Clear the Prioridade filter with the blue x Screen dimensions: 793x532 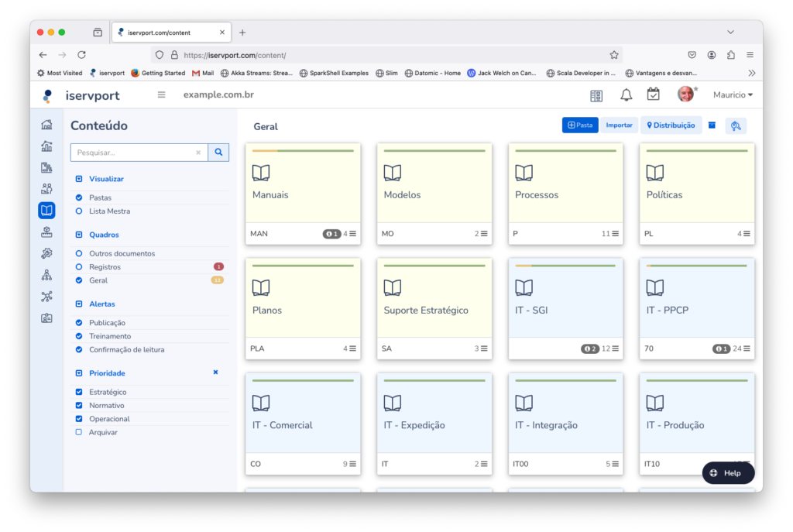point(215,372)
